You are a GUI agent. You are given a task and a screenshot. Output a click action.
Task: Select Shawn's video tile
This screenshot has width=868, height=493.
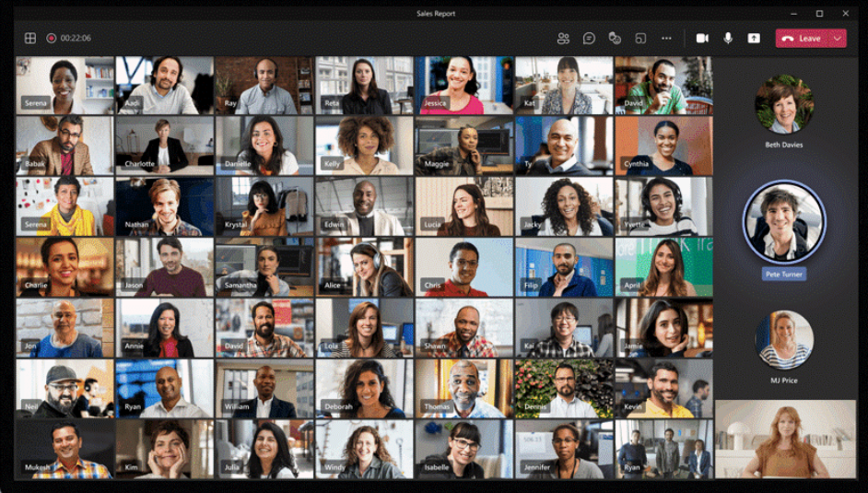(464, 328)
